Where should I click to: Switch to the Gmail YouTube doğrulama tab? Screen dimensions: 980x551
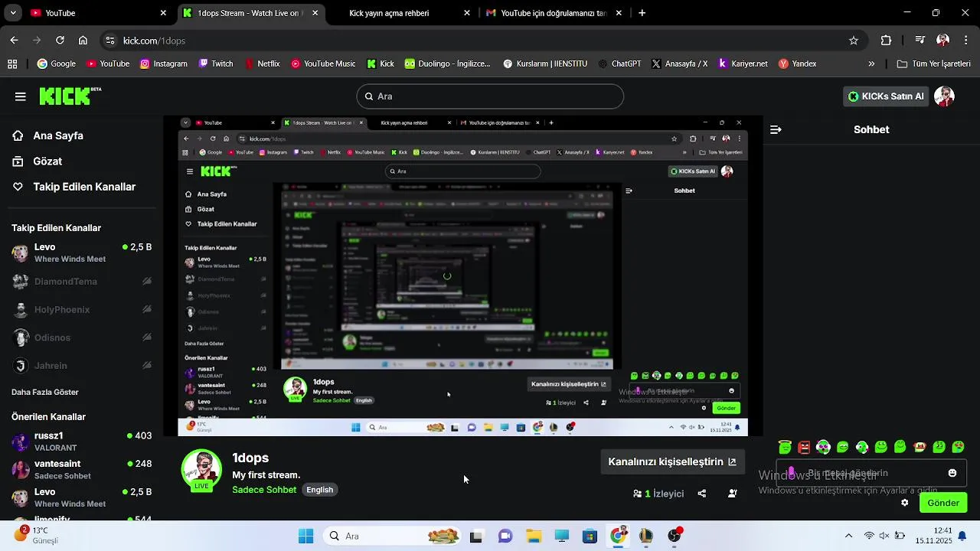point(553,13)
